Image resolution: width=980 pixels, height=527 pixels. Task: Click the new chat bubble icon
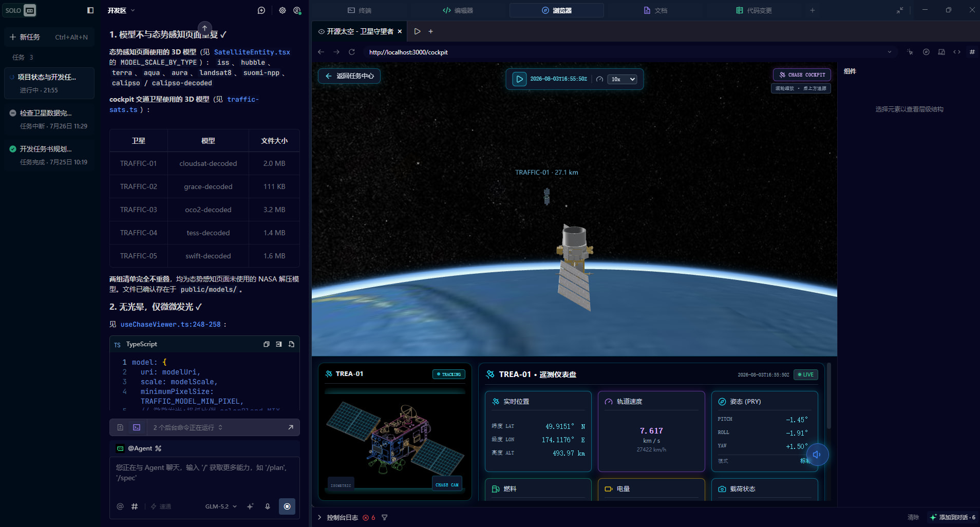point(261,10)
